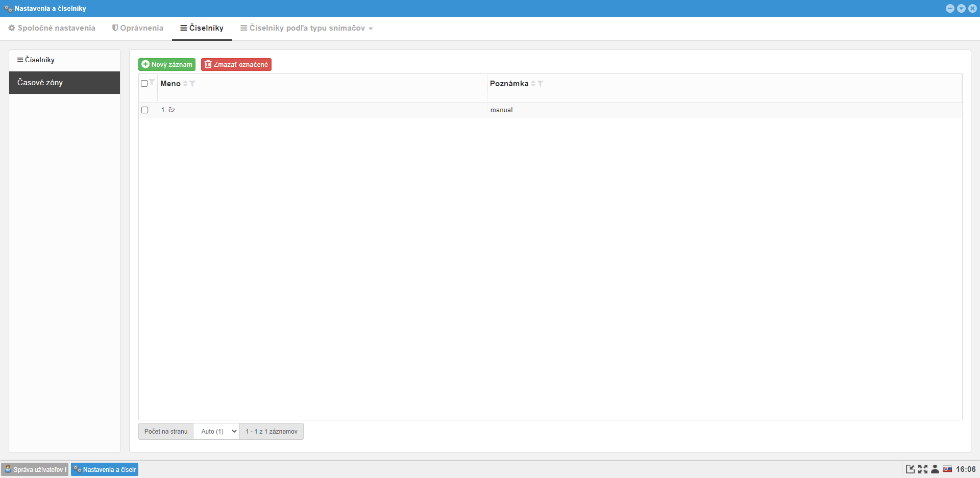Click the '1. čz' name cell
Image resolution: width=980 pixels, height=478 pixels.
pos(322,110)
